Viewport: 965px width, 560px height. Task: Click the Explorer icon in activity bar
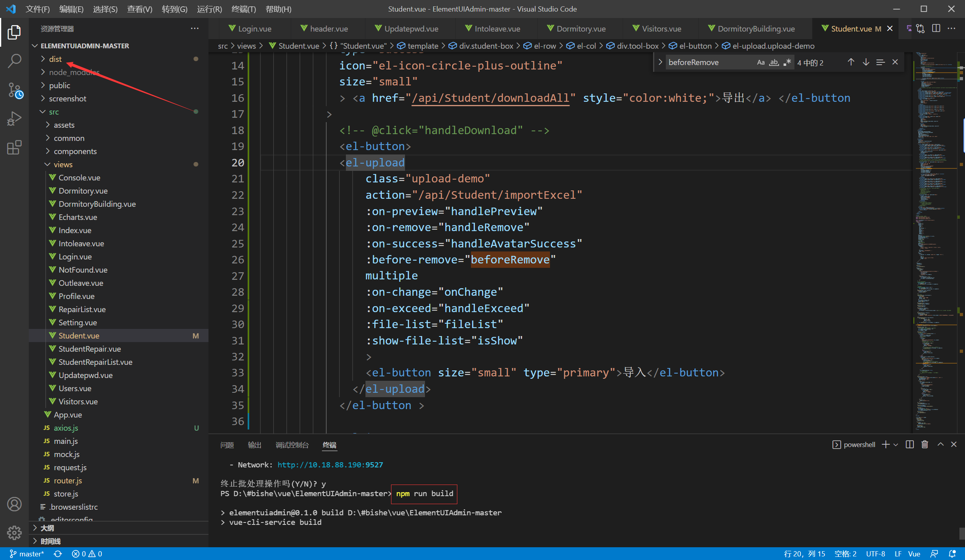(15, 32)
